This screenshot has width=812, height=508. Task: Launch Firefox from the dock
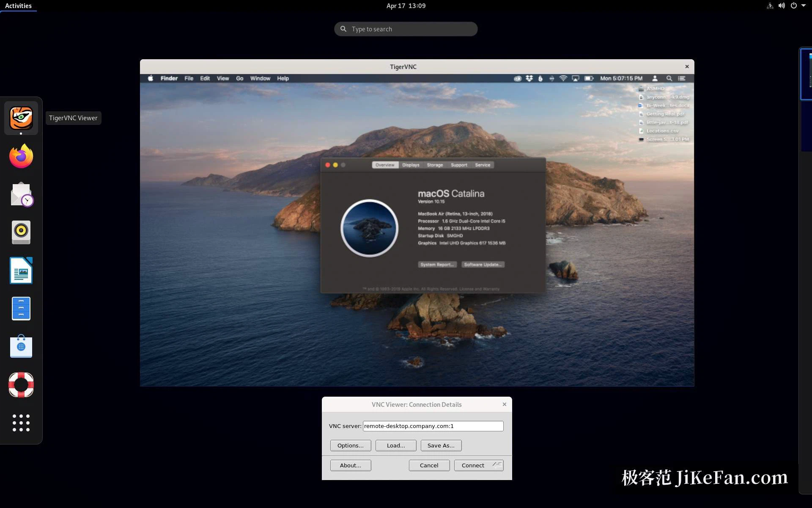pos(21,156)
